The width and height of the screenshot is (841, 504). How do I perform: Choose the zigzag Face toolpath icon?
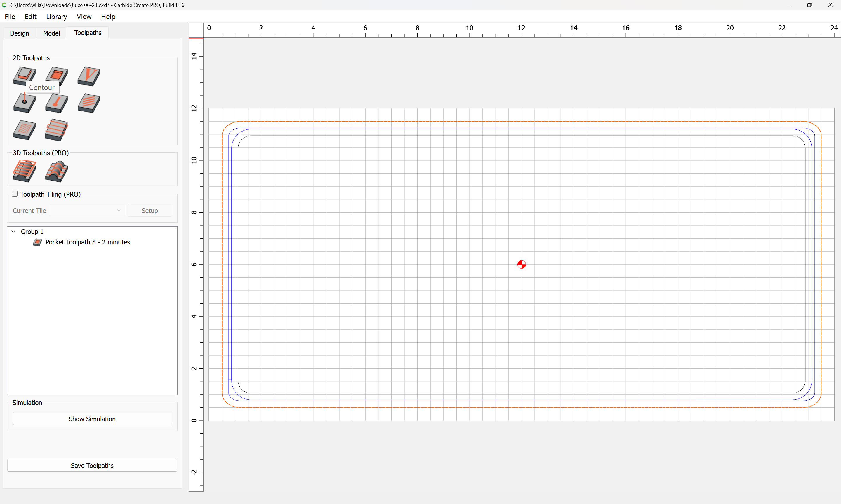56,130
